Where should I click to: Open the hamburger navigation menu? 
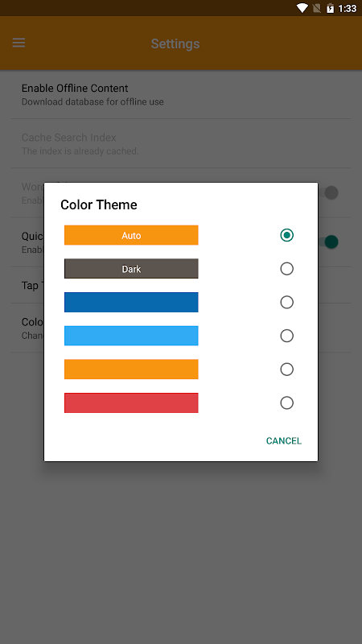(19, 43)
